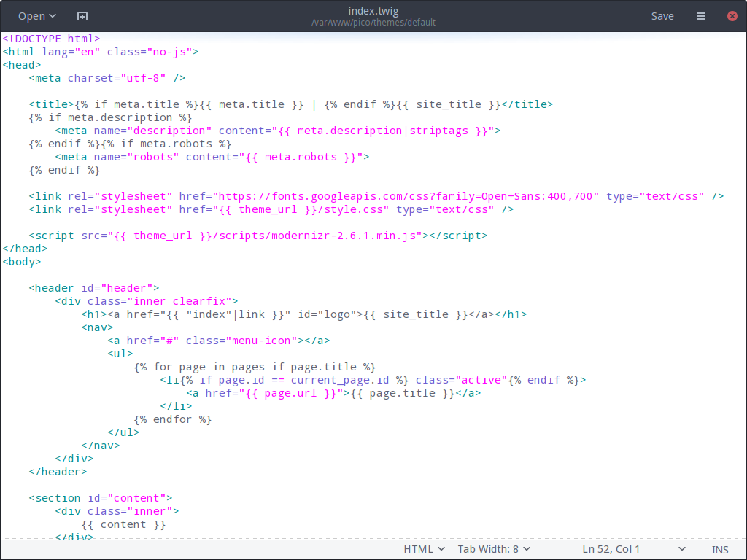Viewport: 747px width, 560px height.
Task: Click the <title> tag line
Action: coord(290,104)
